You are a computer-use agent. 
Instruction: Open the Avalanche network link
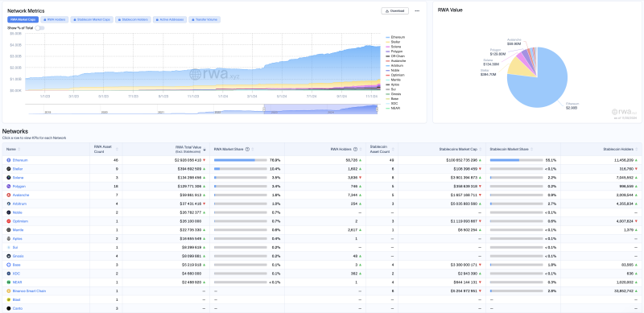pos(21,195)
